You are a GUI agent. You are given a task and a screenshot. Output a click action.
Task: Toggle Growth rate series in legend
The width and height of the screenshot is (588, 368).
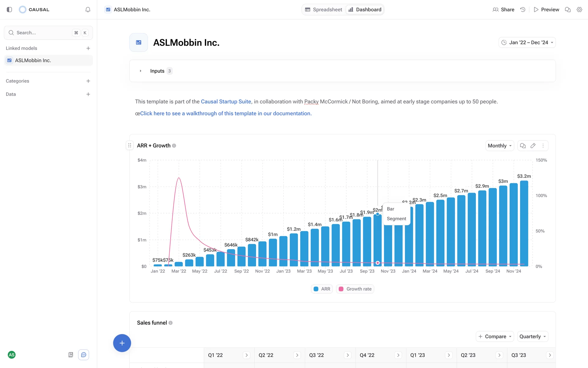click(355, 289)
